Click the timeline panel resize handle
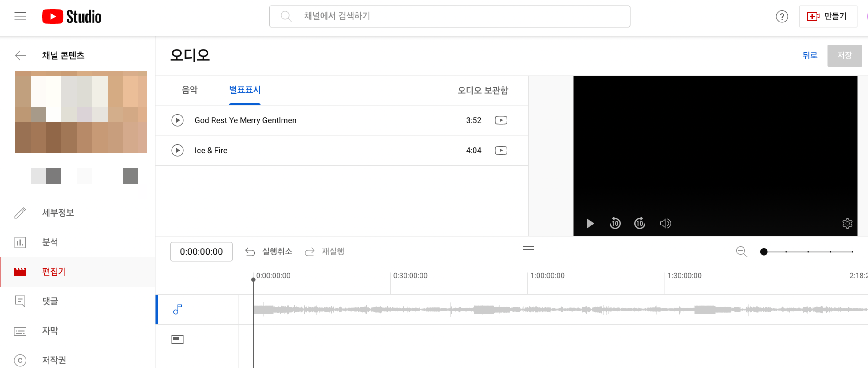This screenshot has width=868, height=368. tap(528, 248)
